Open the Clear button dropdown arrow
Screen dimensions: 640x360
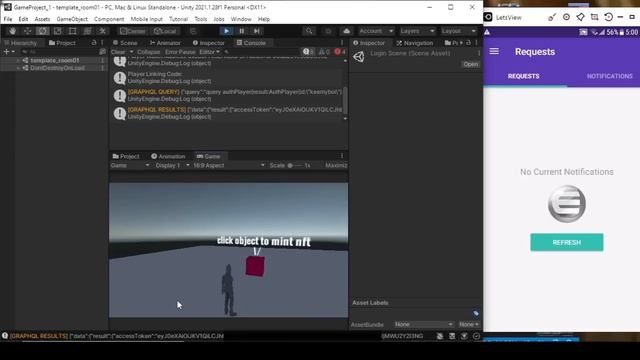[131, 52]
